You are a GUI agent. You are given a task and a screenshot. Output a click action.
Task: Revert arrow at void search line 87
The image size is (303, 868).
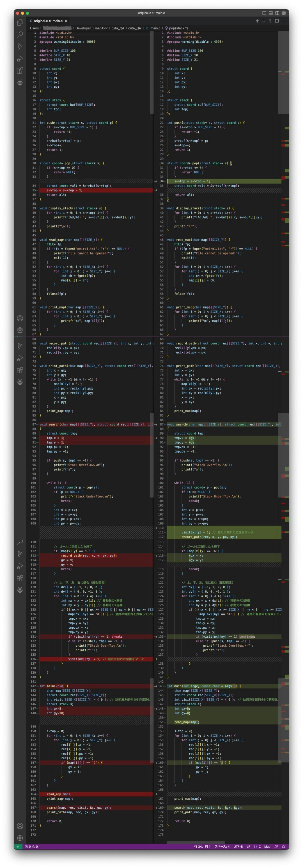(155, 424)
